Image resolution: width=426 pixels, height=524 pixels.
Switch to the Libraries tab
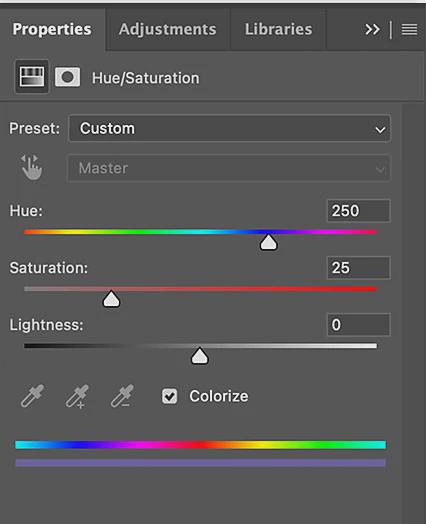tap(278, 29)
